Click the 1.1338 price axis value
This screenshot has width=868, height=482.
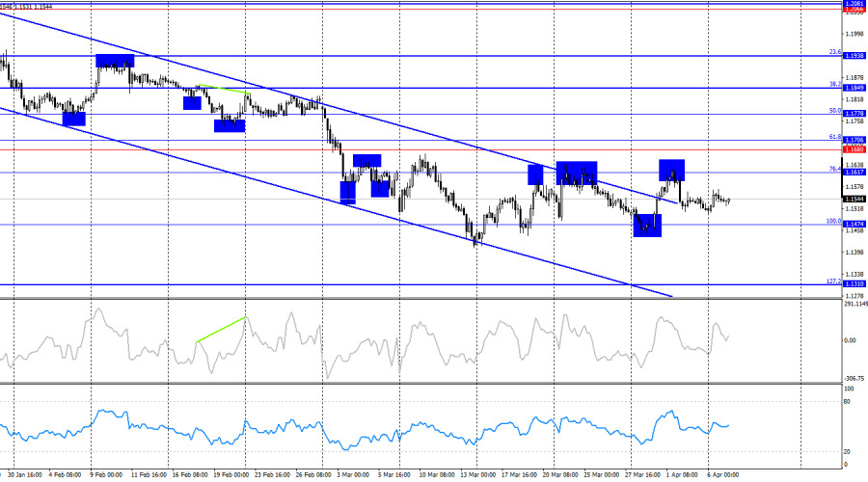[854, 274]
